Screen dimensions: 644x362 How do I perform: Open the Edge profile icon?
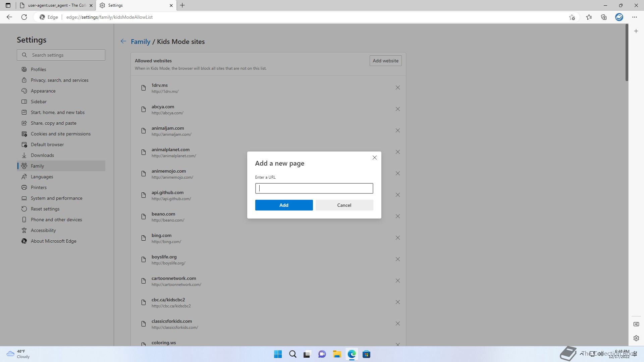tap(619, 17)
